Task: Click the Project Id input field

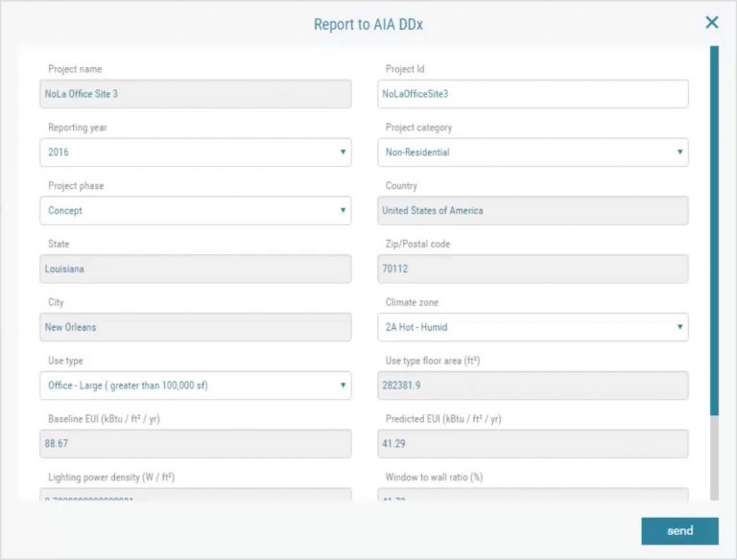Action: click(533, 94)
